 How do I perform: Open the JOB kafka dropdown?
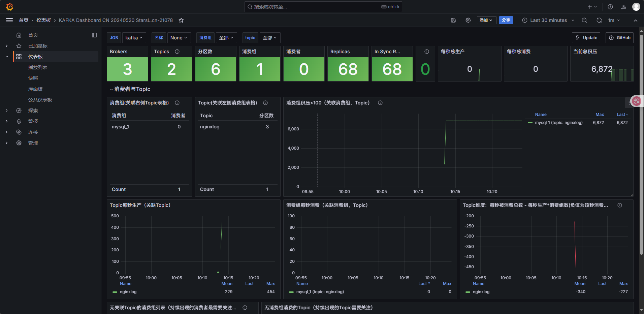(134, 38)
